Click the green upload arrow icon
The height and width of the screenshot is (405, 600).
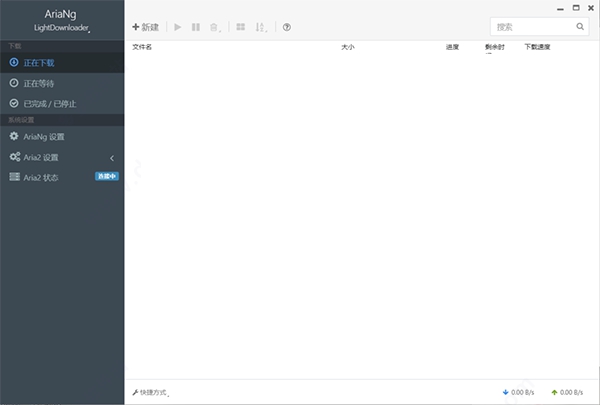(x=554, y=392)
